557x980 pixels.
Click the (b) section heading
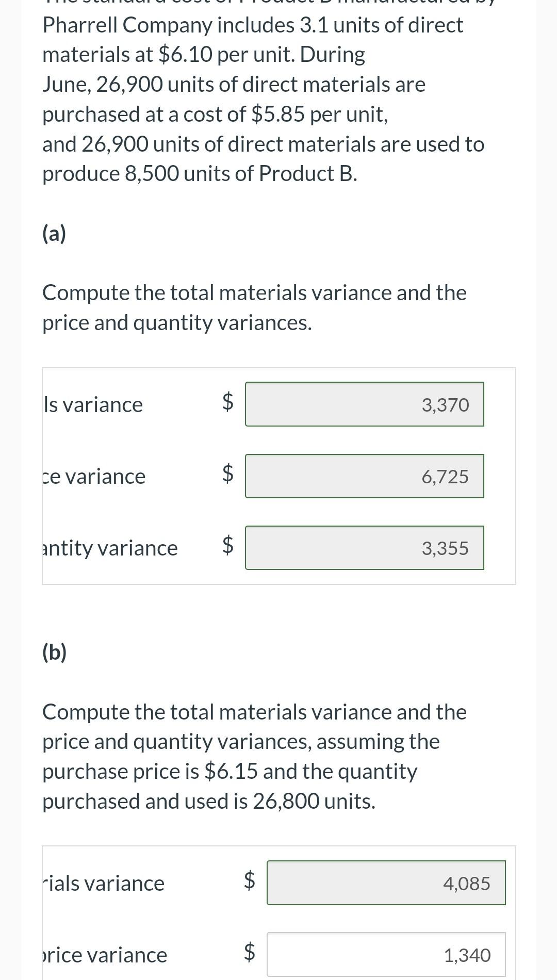(x=54, y=652)
